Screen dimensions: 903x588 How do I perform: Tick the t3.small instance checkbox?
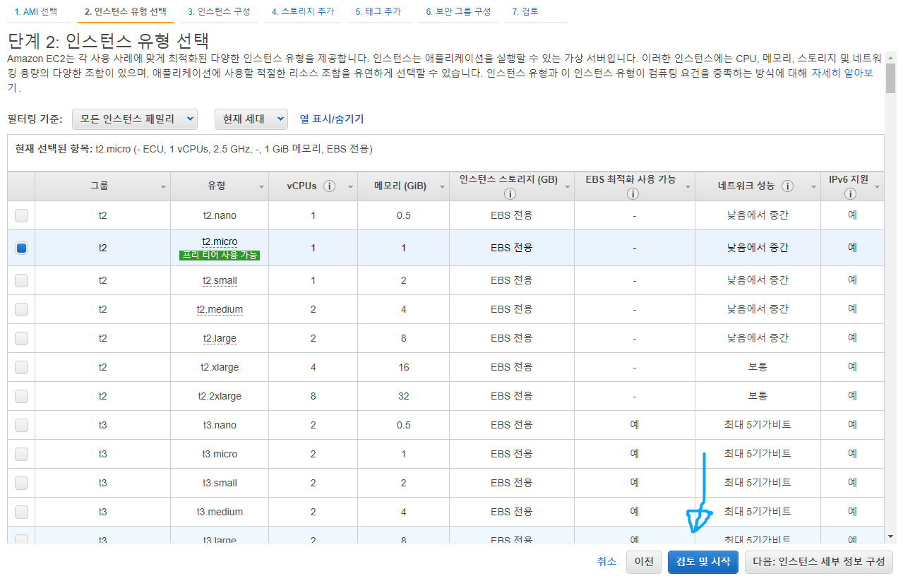21,483
